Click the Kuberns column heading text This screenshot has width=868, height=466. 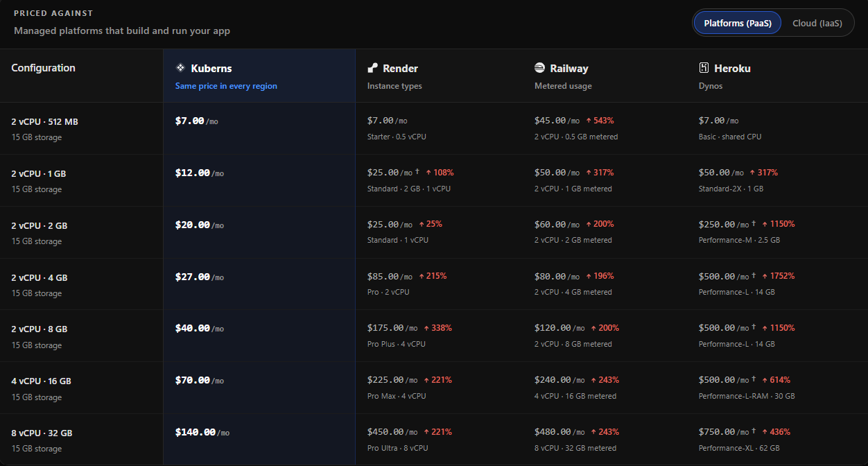(x=211, y=69)
